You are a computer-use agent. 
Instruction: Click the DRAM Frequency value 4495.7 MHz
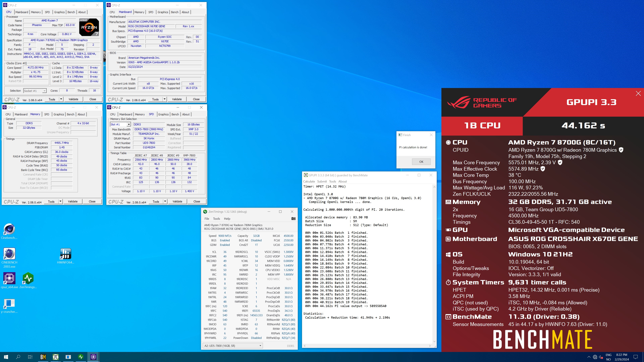click(x=62, y=143)
